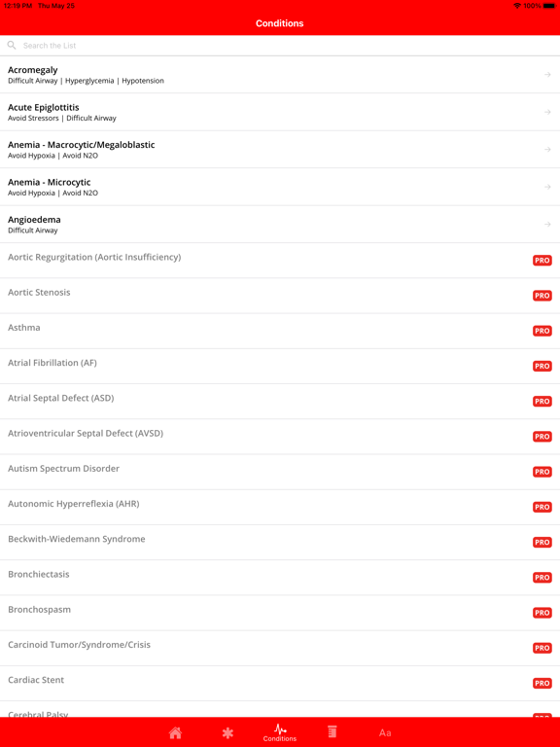The height and width of the screenshot is (747, 560).
Task: Focus the Search the List field
Action: 280,46
